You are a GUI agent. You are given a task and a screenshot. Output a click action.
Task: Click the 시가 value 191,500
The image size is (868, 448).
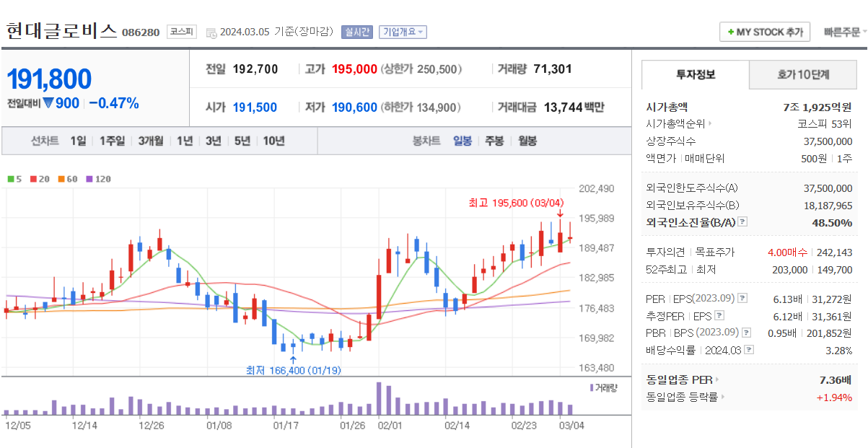[255, 107]
